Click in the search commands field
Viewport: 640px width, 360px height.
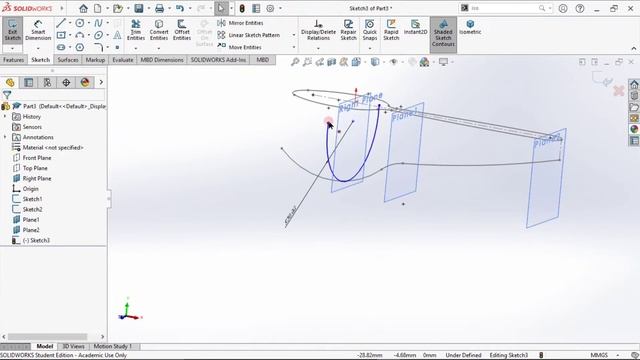[505, 8]
